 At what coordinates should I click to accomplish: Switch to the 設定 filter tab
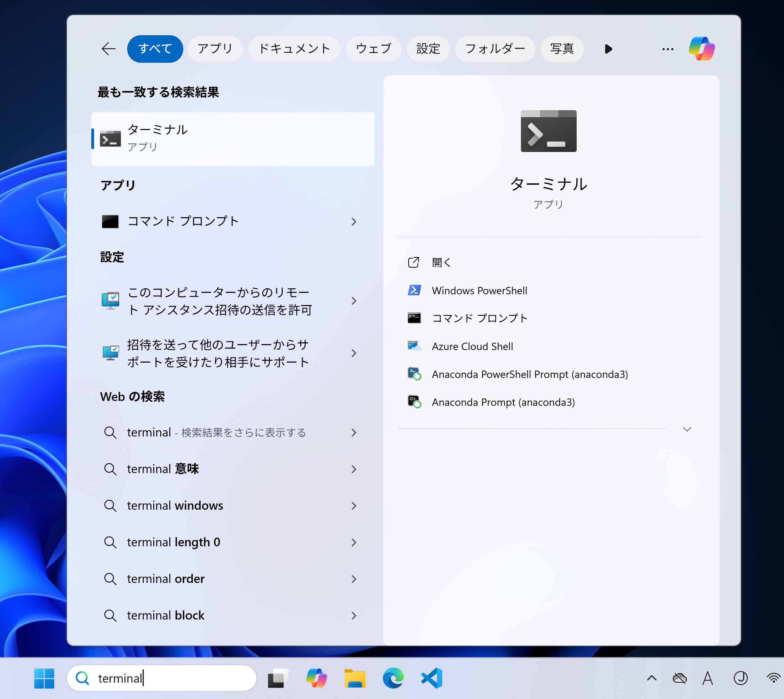tap(428, 49)
